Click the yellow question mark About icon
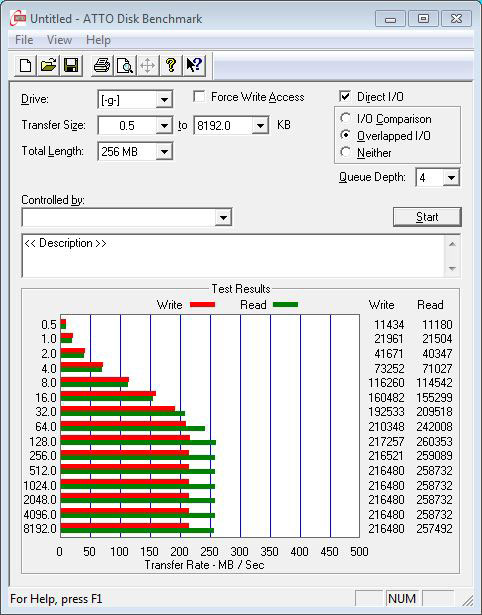 click(x=171, y=65)
